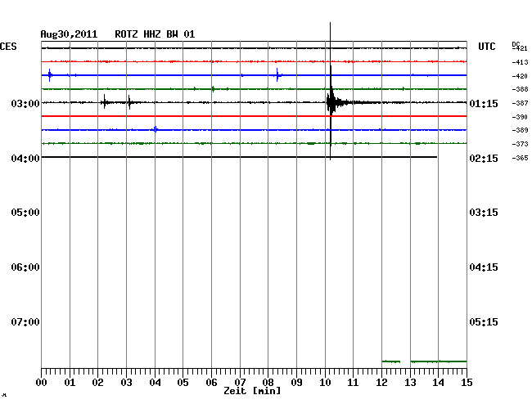The width and height of the screenshot is (532, 404).
Task: Click the 13 minute tick label
Action: (410, 383)
